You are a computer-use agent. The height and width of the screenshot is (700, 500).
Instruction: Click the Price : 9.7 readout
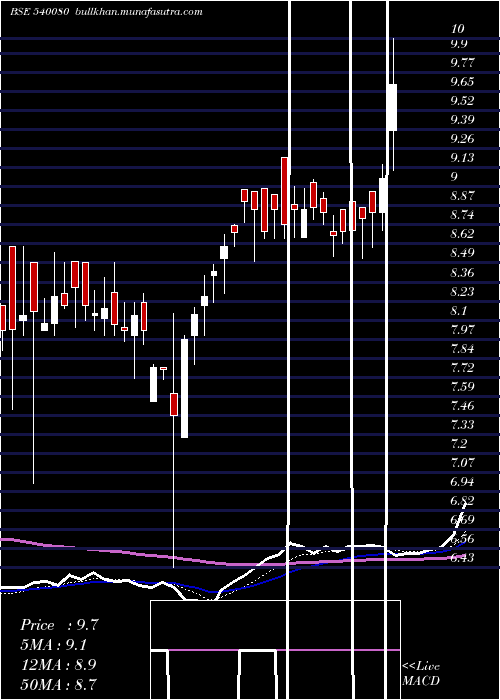59,625
